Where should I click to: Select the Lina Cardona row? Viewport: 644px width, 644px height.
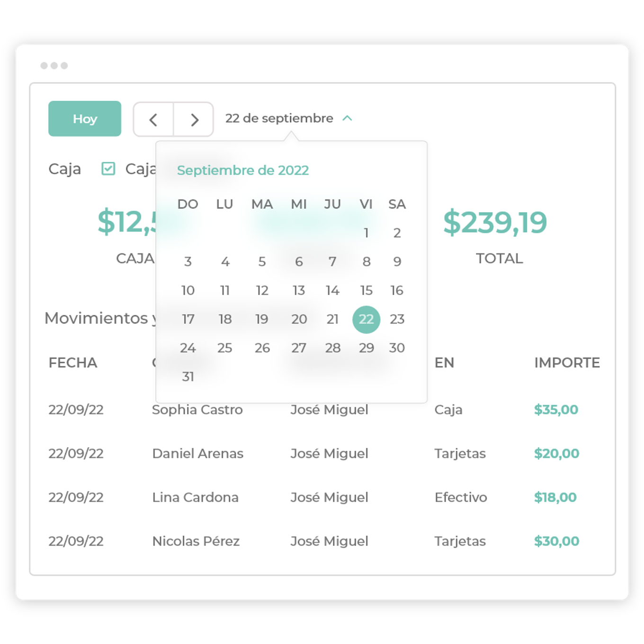pyautogui.click(x=195, y=498)
